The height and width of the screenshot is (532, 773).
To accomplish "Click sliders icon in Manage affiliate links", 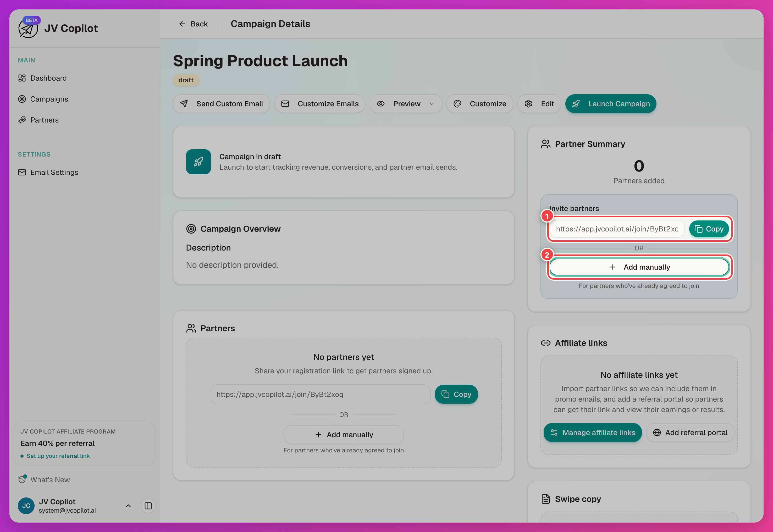I will [554, 433].
